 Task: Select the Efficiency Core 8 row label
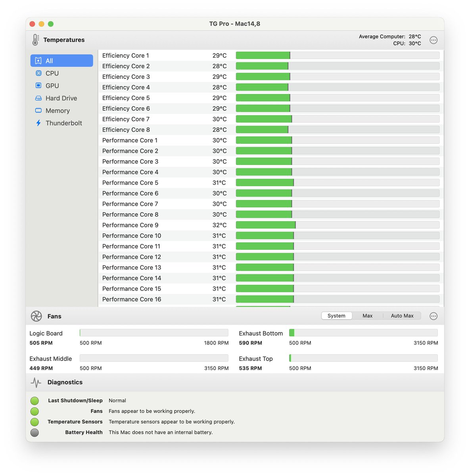click(x=126, y=130)
